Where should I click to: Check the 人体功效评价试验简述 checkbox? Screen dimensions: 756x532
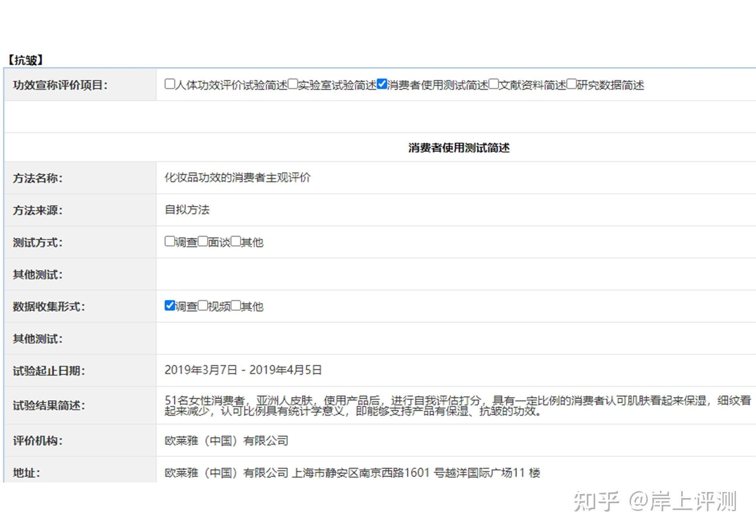[170, 84]
